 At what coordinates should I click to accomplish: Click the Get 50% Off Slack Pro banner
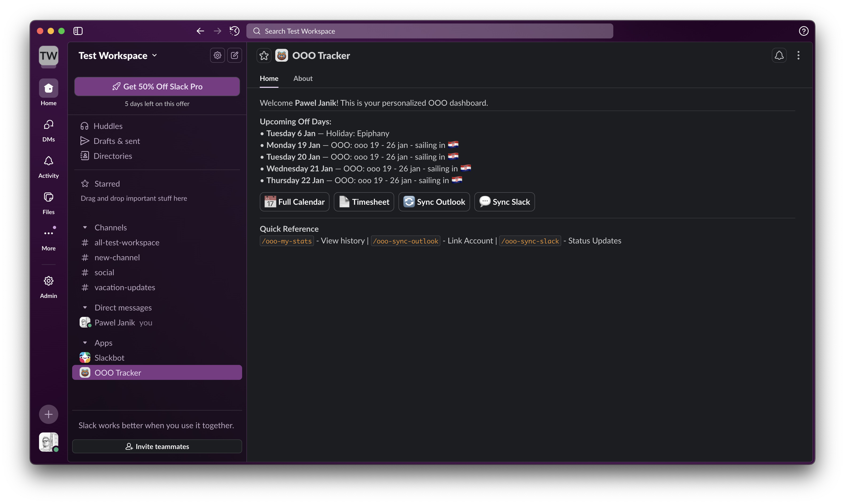click(157, 86)
